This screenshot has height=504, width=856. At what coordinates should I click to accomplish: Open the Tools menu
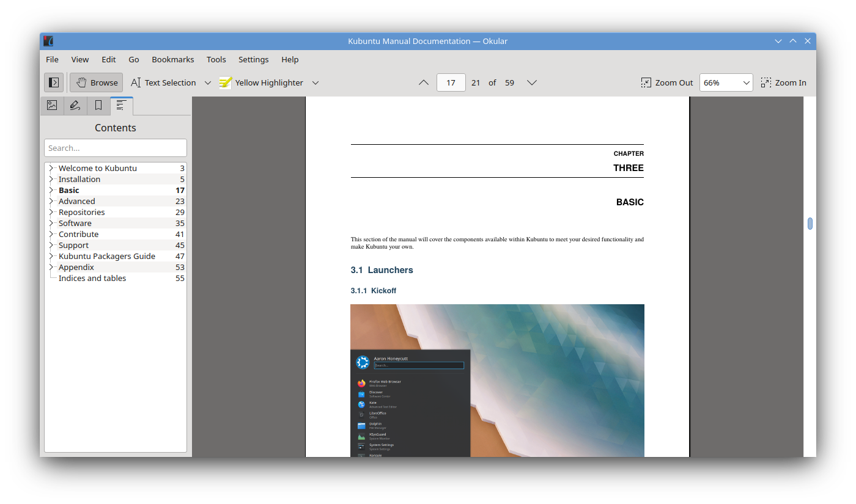point(216,59)
